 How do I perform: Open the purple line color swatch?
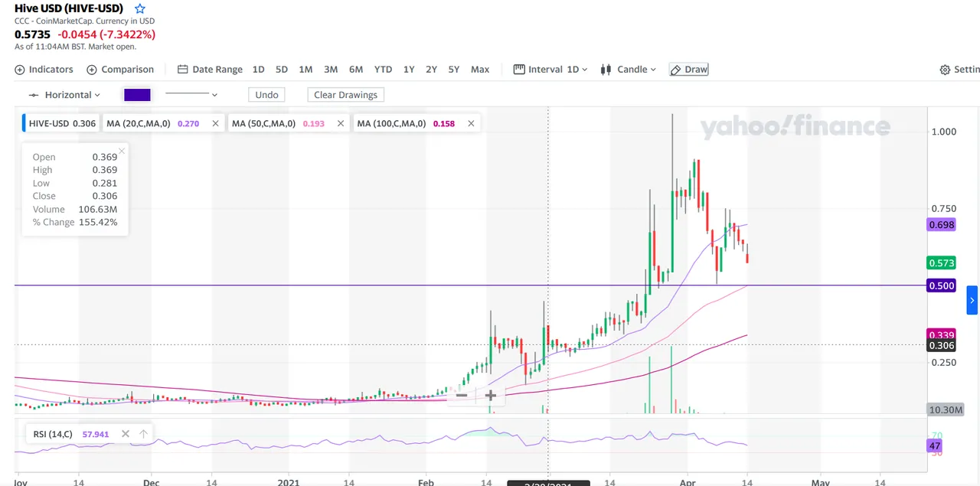(x=137, y=95)
